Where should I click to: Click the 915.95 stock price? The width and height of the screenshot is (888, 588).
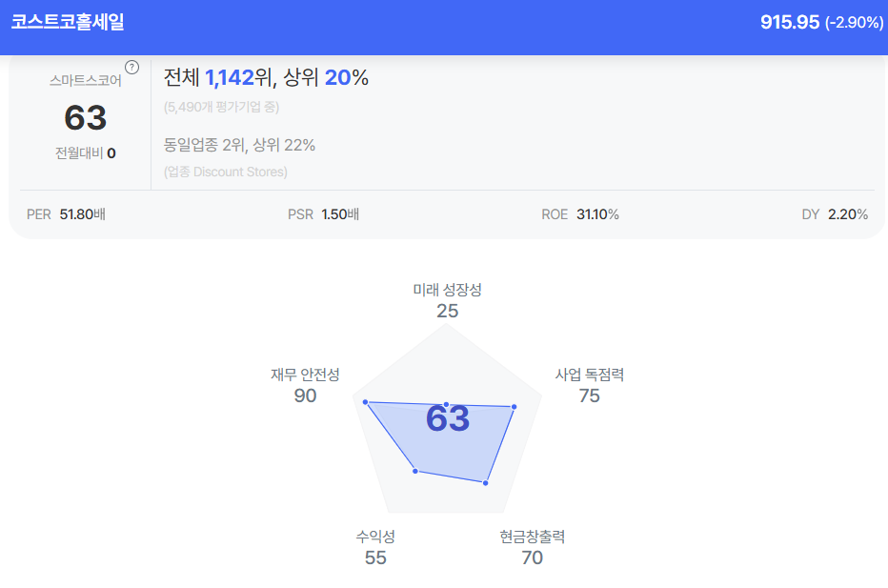click(x=789, y=22)
